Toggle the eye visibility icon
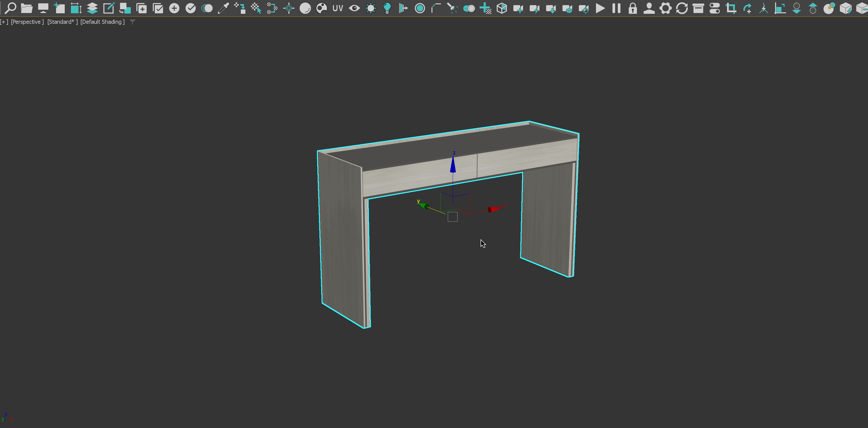 tap(354, 8)
